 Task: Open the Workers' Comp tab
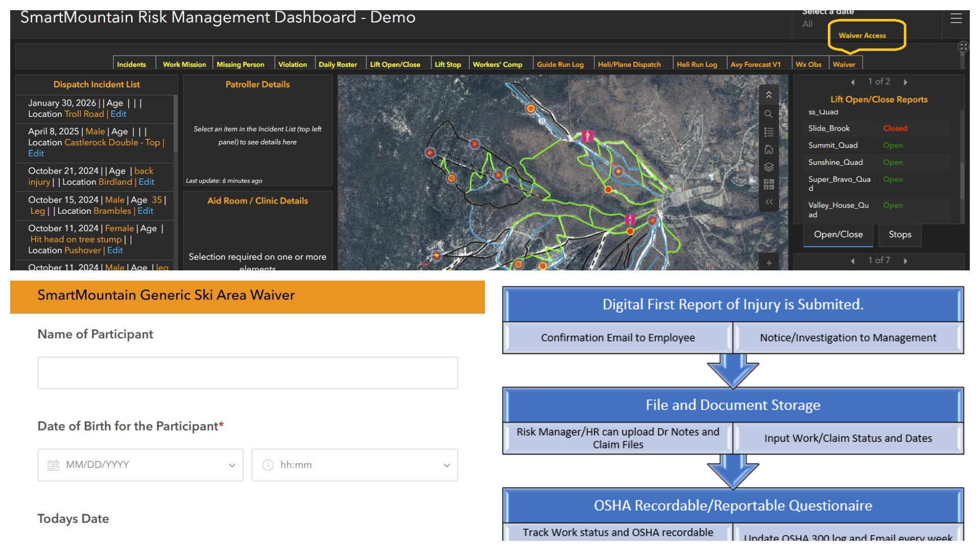click(x=498, y=64)
